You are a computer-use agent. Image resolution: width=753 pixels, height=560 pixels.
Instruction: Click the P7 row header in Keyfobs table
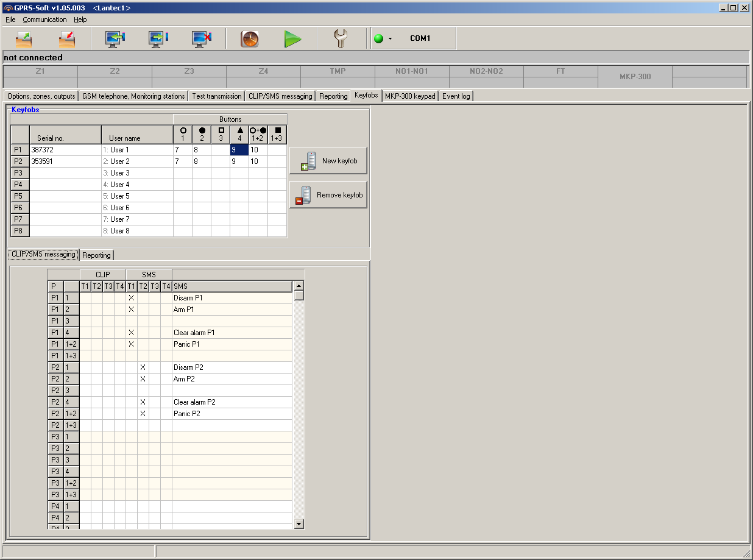pyautogui.click(x=20, y=219)
